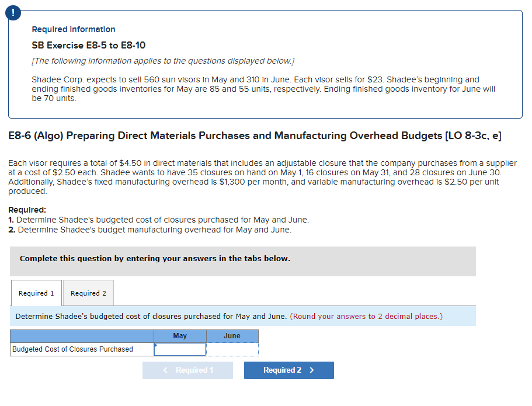Switch to the Required 1 tab

click(36, 293)
